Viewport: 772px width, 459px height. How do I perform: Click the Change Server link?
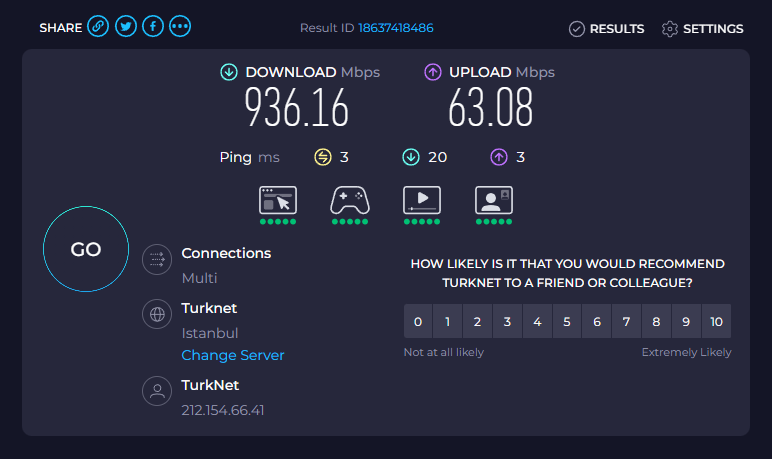pos(233,355)
